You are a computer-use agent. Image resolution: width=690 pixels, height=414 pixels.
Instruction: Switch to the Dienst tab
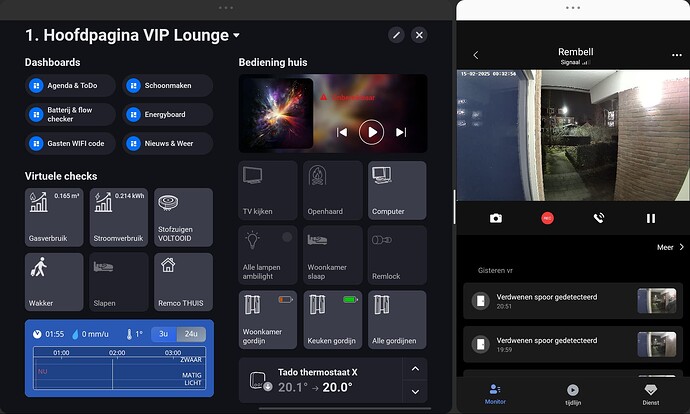(x=650, y=394)
